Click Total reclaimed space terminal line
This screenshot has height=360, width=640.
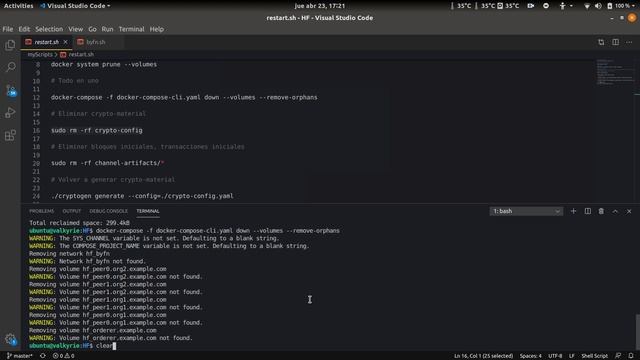click(79, 223)
